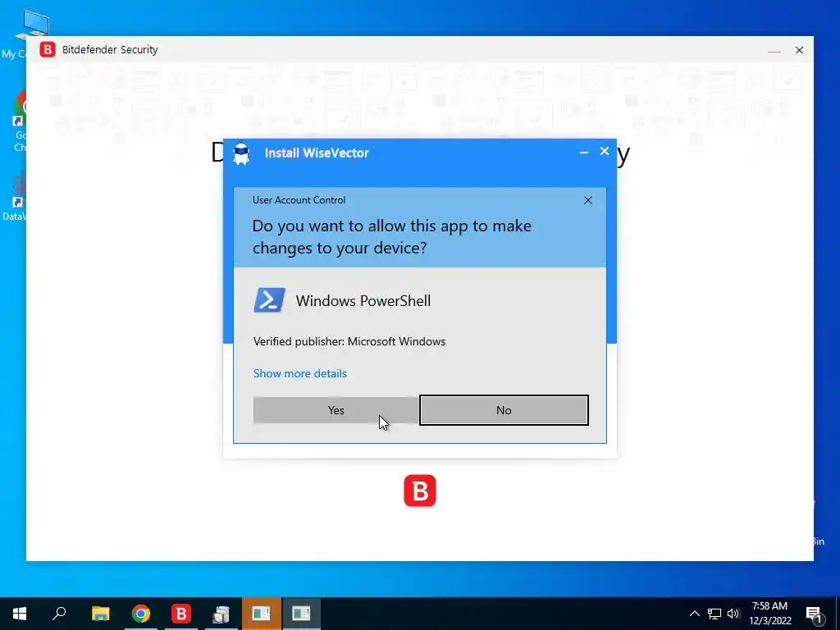Click the red Bitdefender B logo below the dialog
This screenshot has width=840, height=630.
[420, 491]
